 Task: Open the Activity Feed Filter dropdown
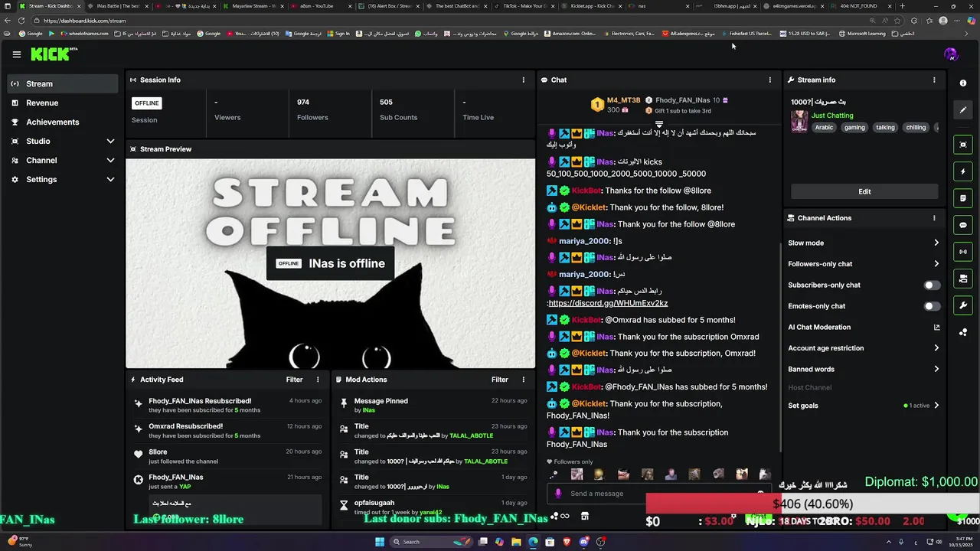pyautogui.click(x=294, y=380)
